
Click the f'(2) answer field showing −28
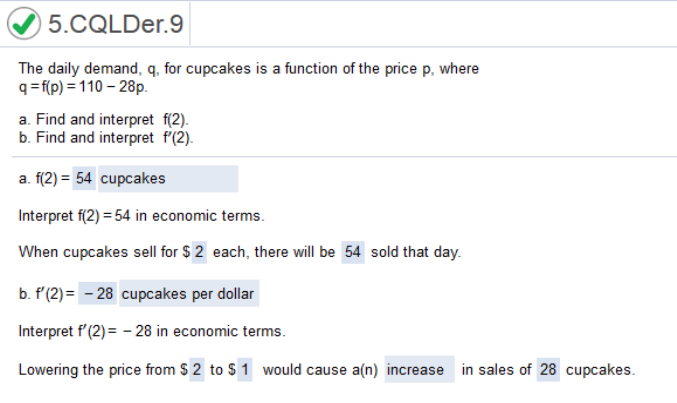(98, 294)
